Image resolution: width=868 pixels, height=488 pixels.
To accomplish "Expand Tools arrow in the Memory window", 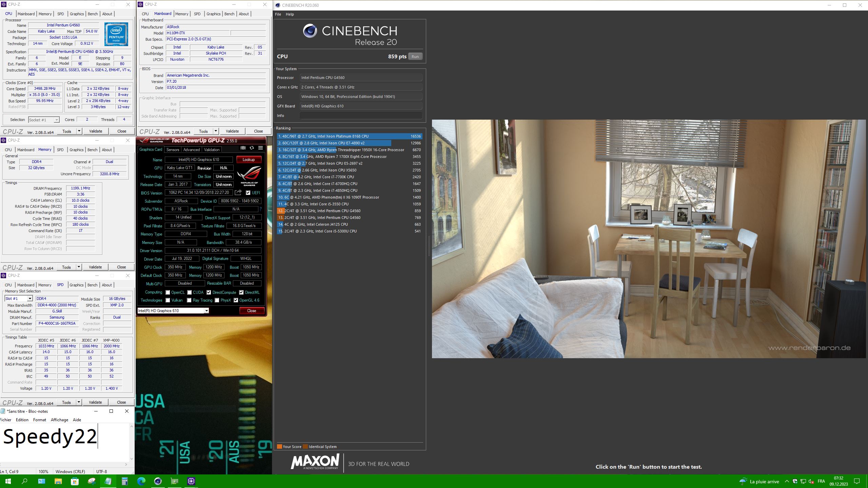I will click(x=79, y=267).
